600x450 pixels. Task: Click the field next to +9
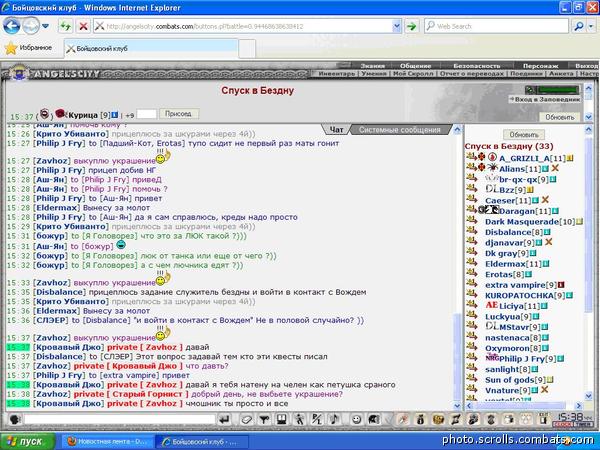coord(147,114)
